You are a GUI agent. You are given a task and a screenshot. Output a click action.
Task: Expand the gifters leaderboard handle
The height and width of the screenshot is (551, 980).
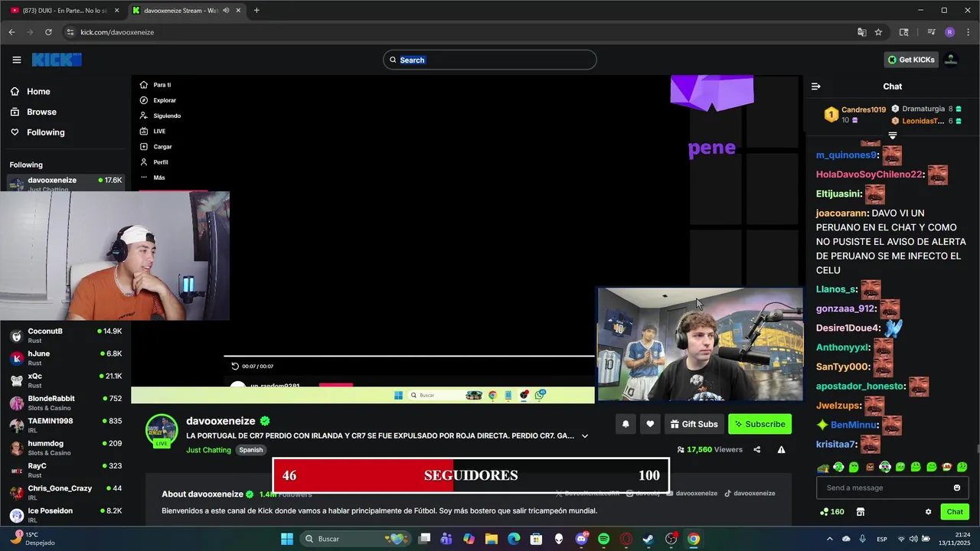pyautogui.click(x=892, y=135)
